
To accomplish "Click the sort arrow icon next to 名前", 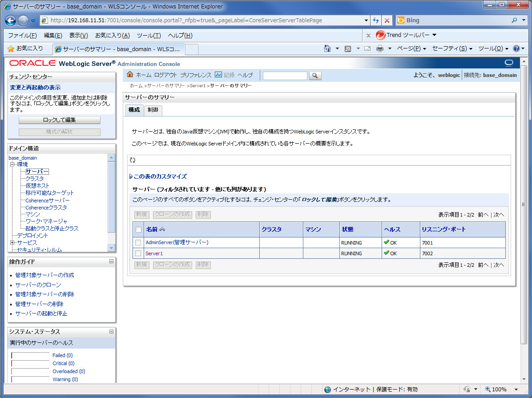I will point(162,229).
